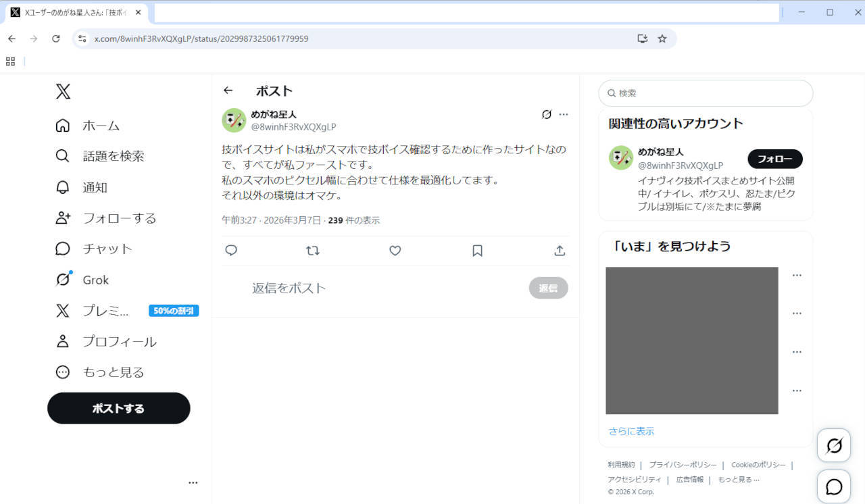865x504 pixels.
Task: Open 話題を検索 in sidebar
Action: tap(100, 156)
